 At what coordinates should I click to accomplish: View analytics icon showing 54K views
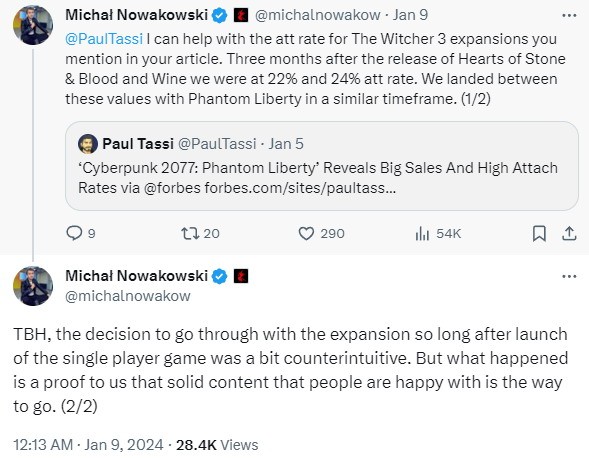coord(422,233)
